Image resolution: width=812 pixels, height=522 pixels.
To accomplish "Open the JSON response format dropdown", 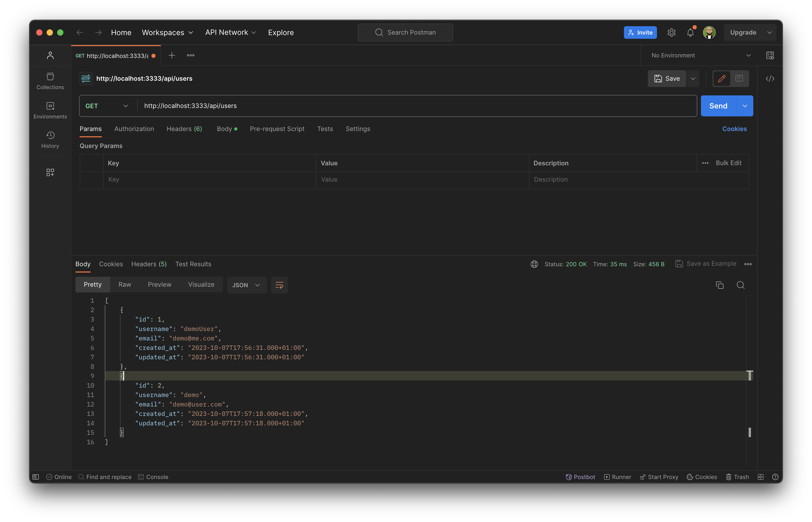I will coord(246,285).
